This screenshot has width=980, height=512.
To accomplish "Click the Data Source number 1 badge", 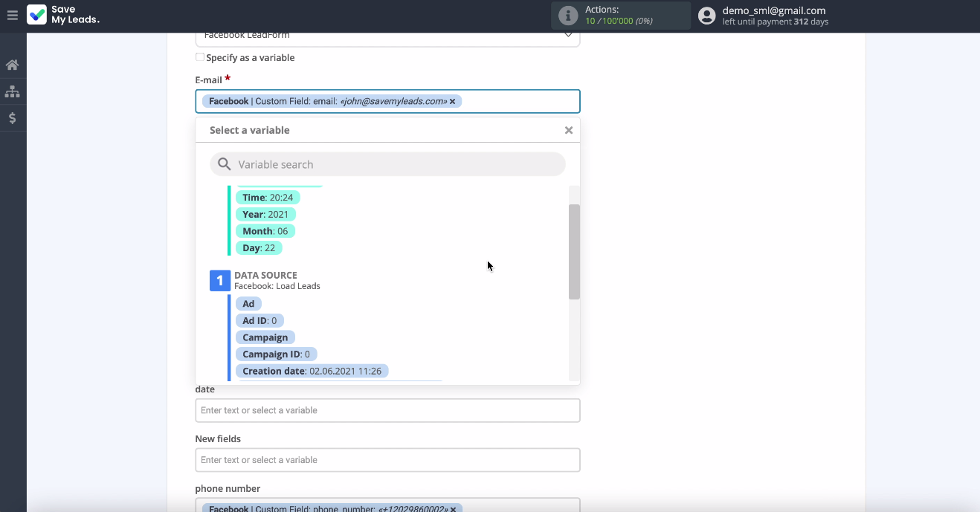I will point(220,280).
